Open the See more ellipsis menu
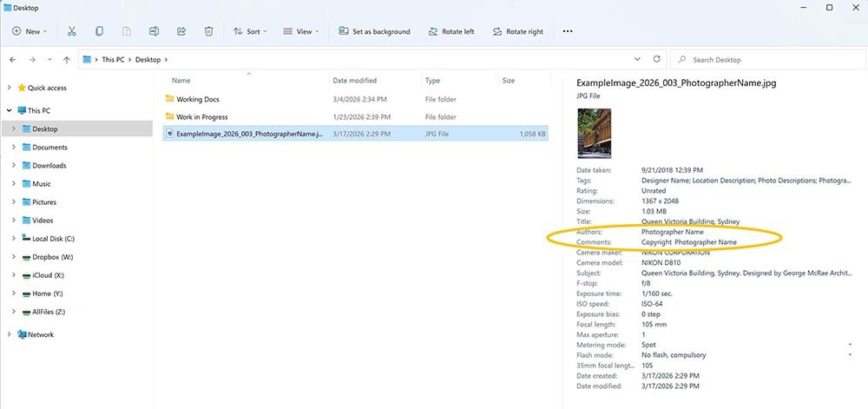This screenshot has height=409, width=868. pyautogui.click(x=568, y=31)
